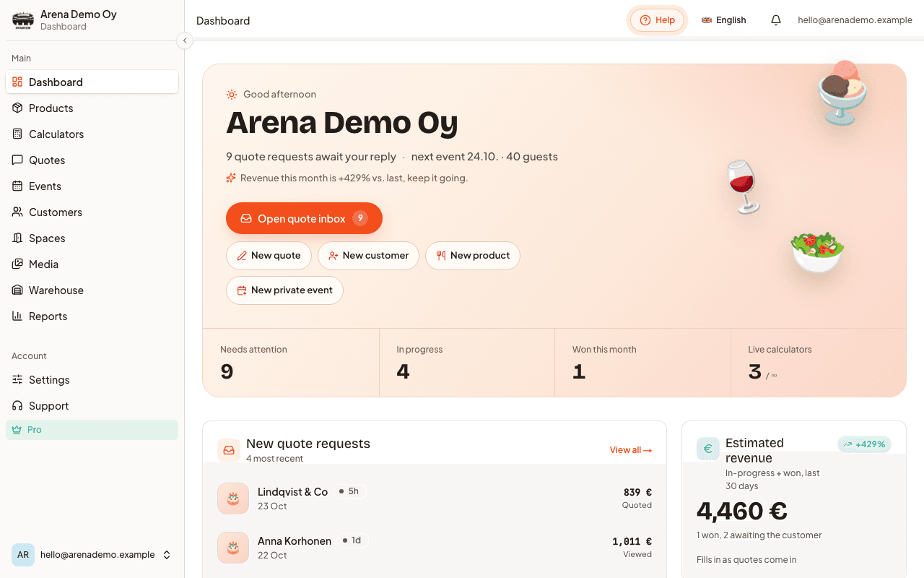Navigate to Quotes in the sidebar

coord(92,160)
